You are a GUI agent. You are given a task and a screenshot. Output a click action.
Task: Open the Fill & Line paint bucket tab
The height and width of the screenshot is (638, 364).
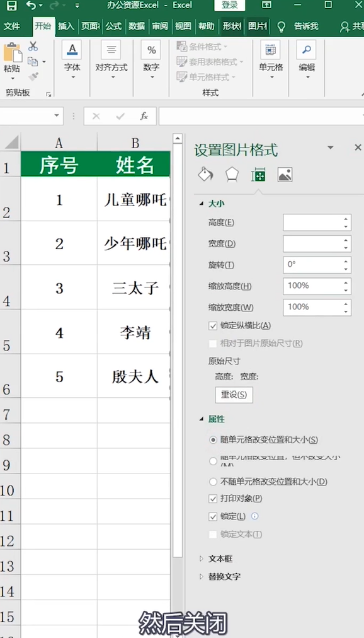click(x=205, y=175)
